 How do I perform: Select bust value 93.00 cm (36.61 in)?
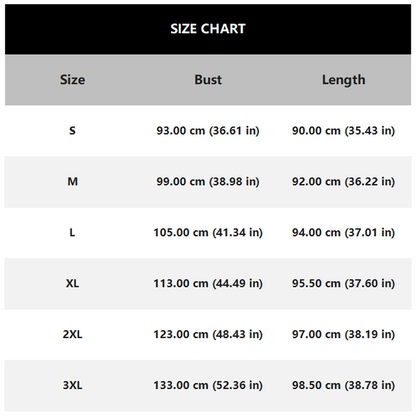click(x=208, y=131)
